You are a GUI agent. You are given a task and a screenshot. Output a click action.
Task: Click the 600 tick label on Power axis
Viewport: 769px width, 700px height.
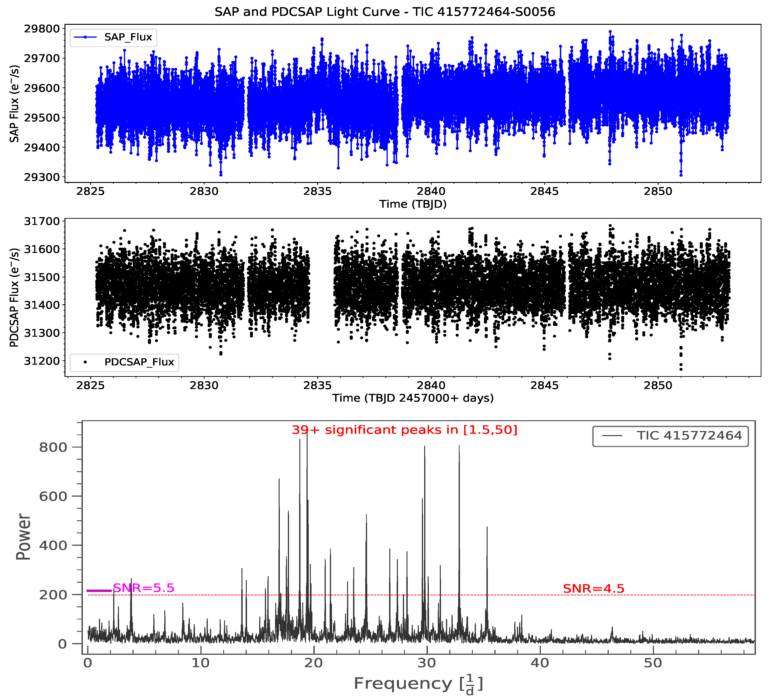pyautogui.click(x=53, y=496)
